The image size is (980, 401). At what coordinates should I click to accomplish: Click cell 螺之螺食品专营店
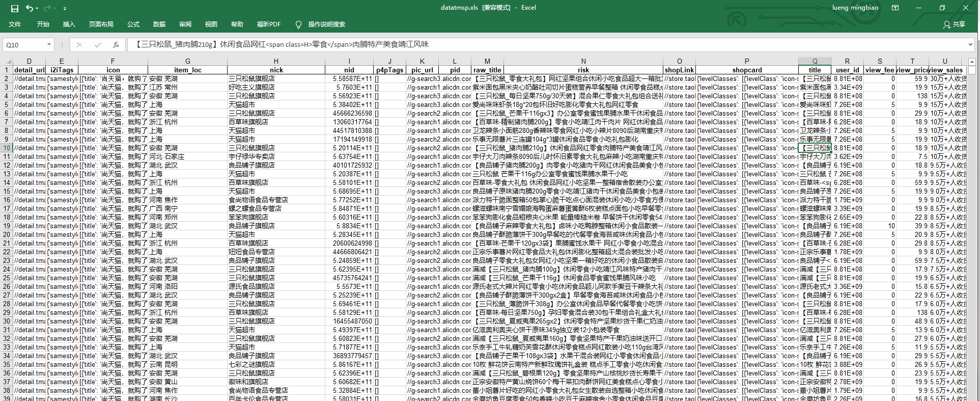click(x=276, y=208)
